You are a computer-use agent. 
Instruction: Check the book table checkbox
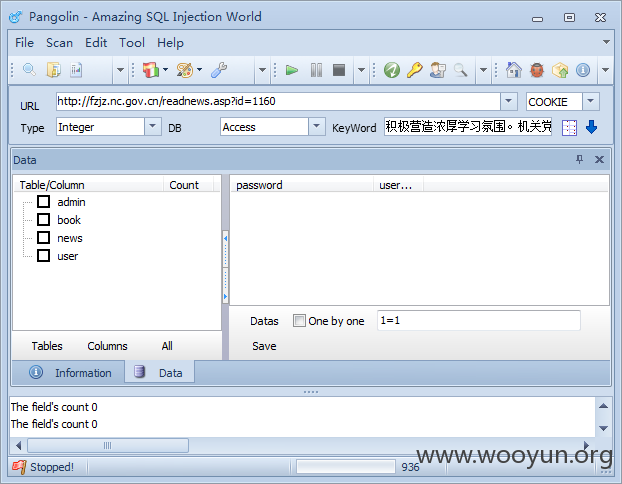click(x=44, y=219)
